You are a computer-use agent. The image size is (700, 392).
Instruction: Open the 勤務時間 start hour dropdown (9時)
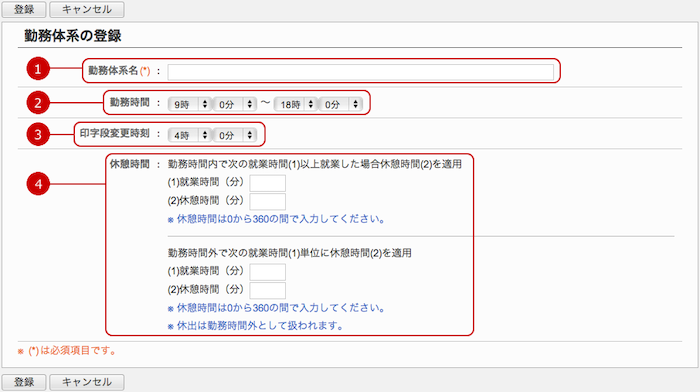(189, 104)
